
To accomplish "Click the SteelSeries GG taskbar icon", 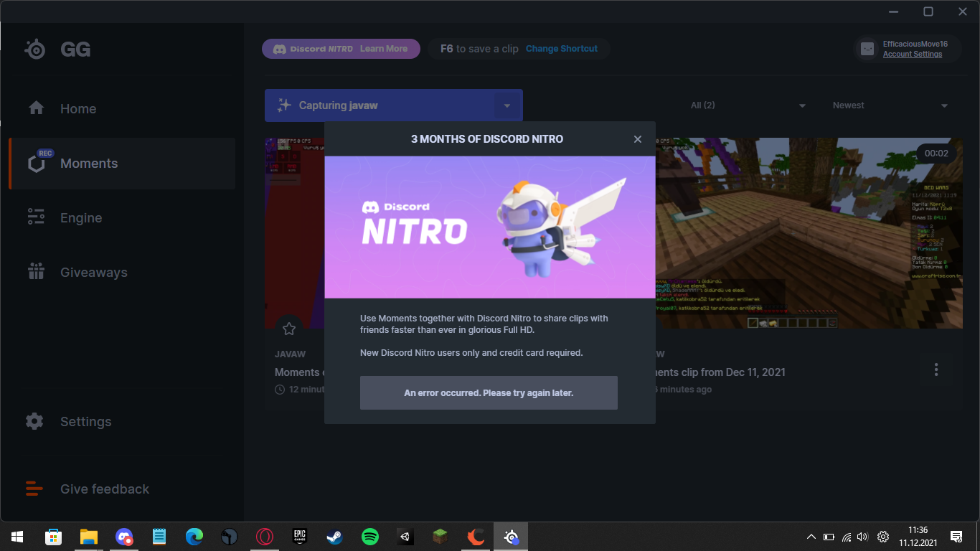I will tap(511, 537).
